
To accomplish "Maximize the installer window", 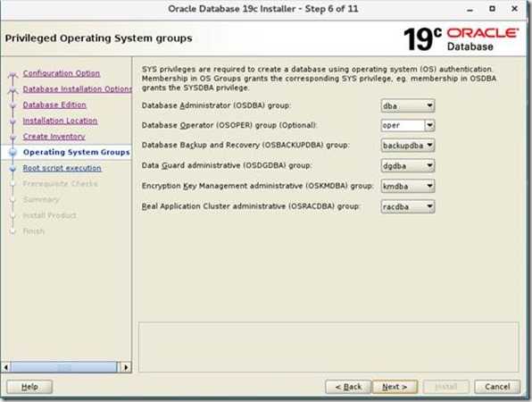I will [493, 9].
